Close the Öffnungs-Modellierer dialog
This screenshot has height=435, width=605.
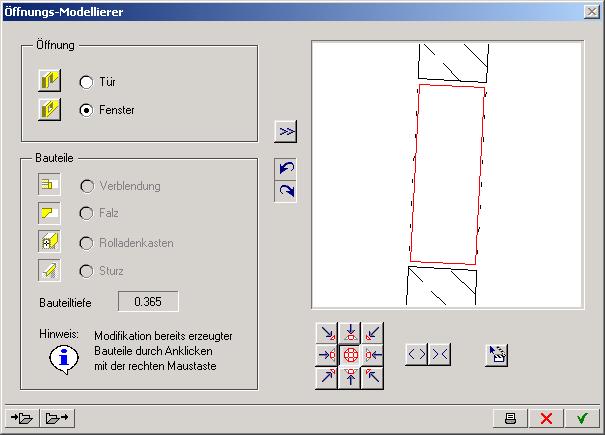pyautogui.click(x=591, y=12)
